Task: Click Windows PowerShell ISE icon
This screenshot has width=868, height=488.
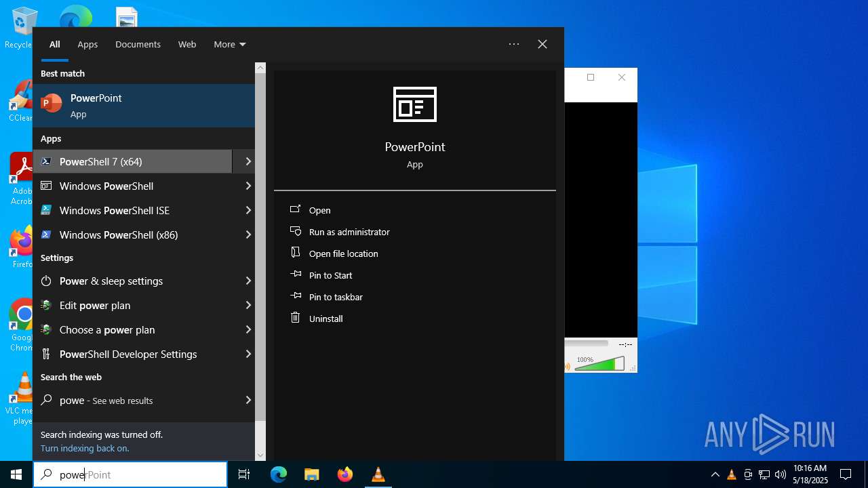Action: [46, 210]
